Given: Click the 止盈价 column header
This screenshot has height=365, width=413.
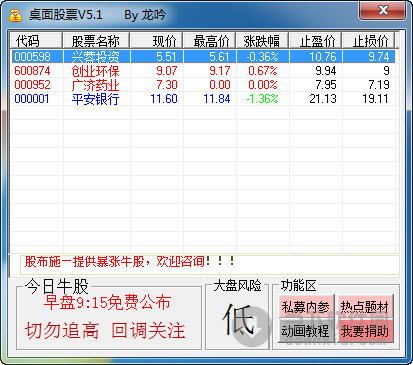Looking at the screenshot, I should point(315,41).
